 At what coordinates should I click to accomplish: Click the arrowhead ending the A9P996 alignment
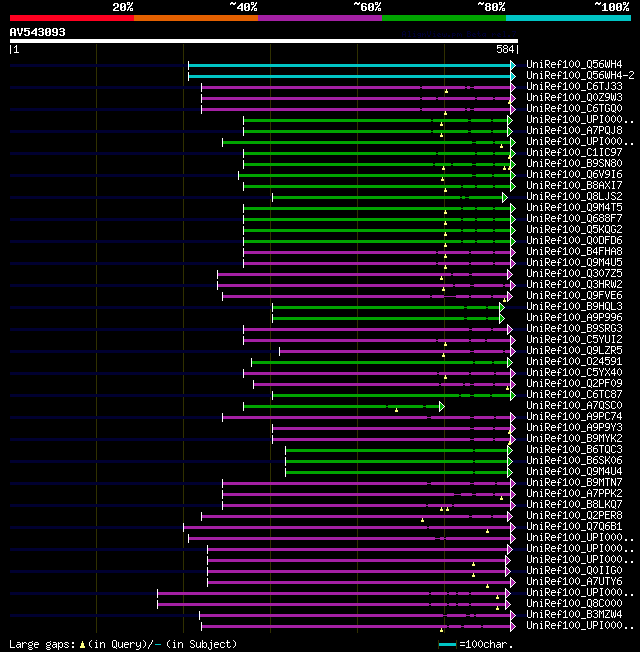pos(502,319)
